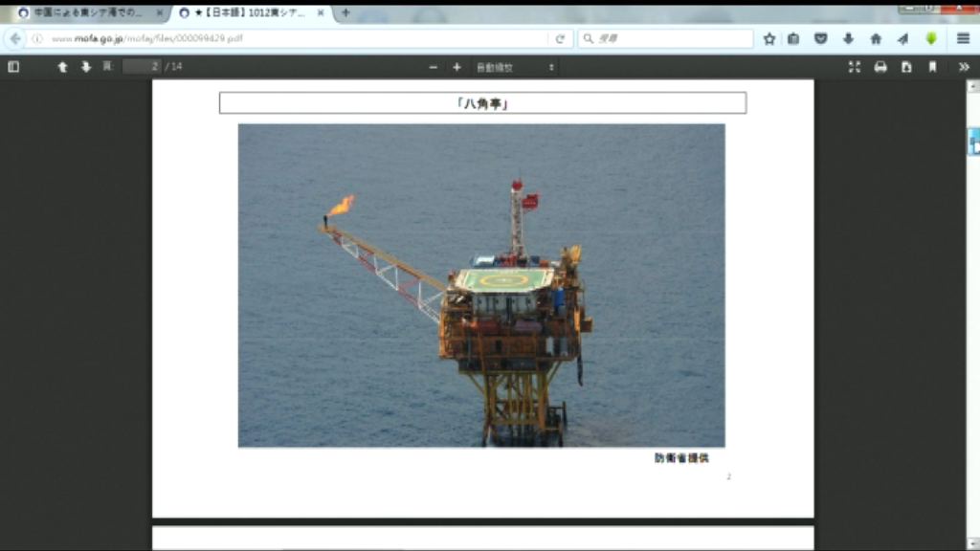This screenshot has height=551, width=980.
Task: Go to Firefox home page
Action: click(x=876, y=38)
